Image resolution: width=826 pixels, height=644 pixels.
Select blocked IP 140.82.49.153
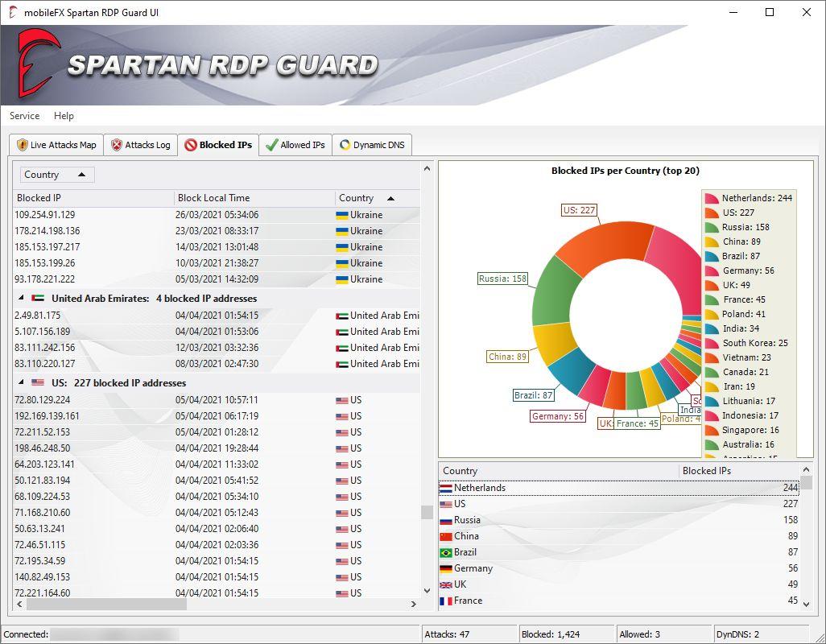click(x=42, y=577)
